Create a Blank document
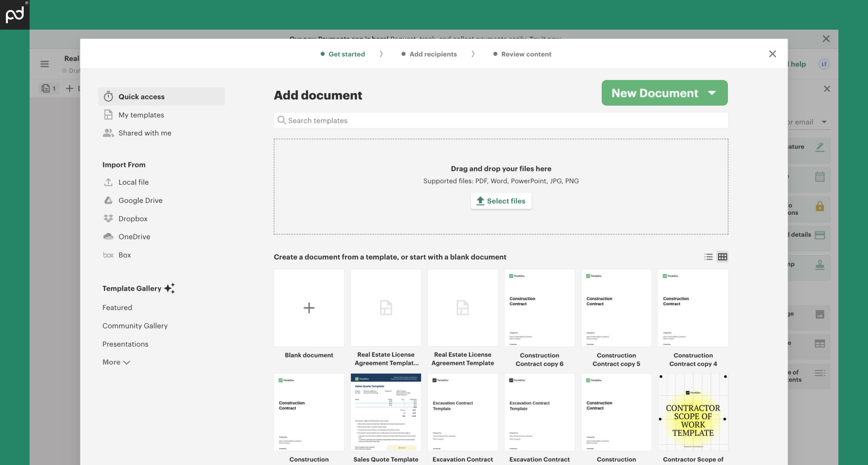Viewport: 868px width, 465px height. [309, 308]
